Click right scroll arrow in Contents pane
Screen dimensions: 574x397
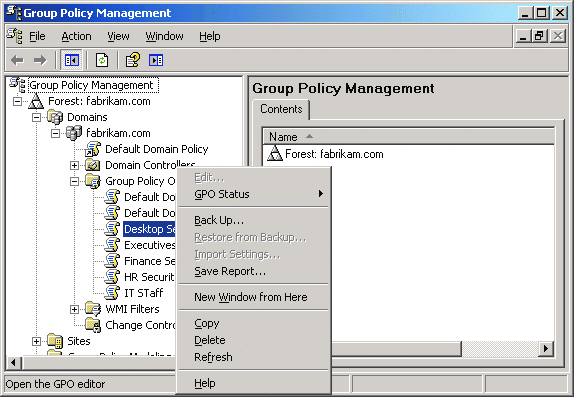546,348
